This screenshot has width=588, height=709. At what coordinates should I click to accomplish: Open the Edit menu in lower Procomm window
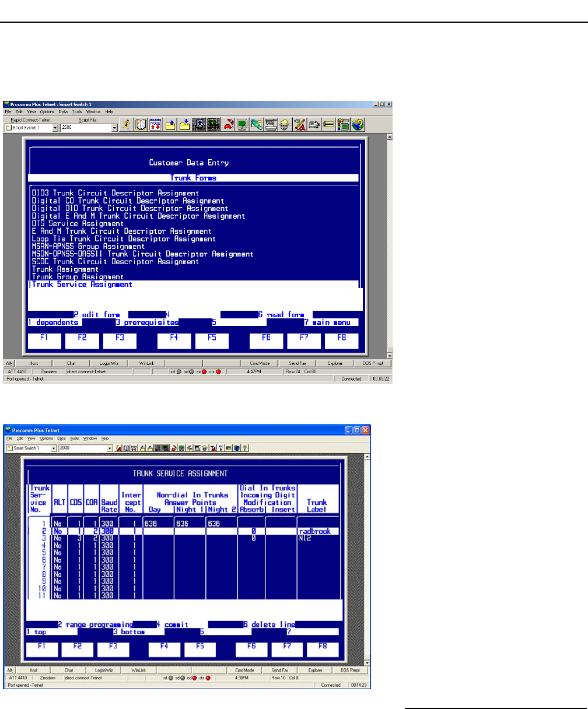(19, 438)
